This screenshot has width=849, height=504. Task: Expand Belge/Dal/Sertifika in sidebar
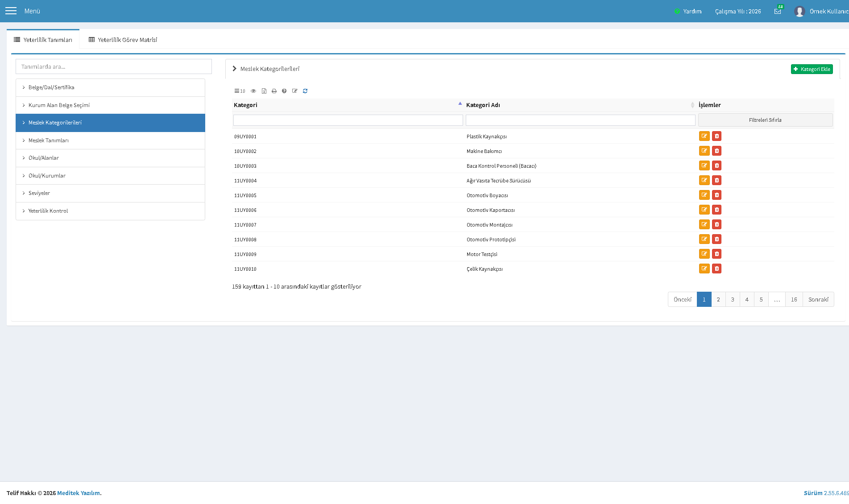point(110,87)
